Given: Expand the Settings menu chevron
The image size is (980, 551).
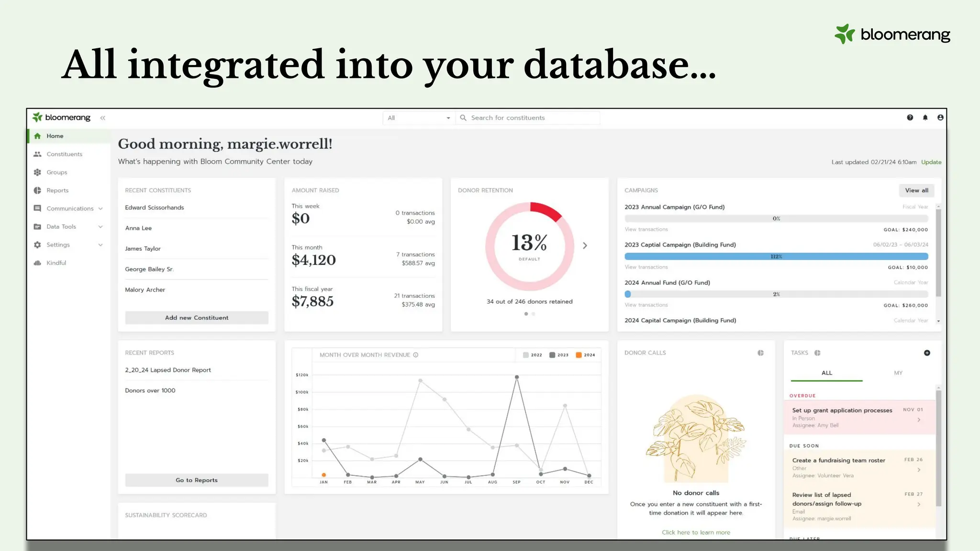Looking at the screenshot, I should coord(100,245).
